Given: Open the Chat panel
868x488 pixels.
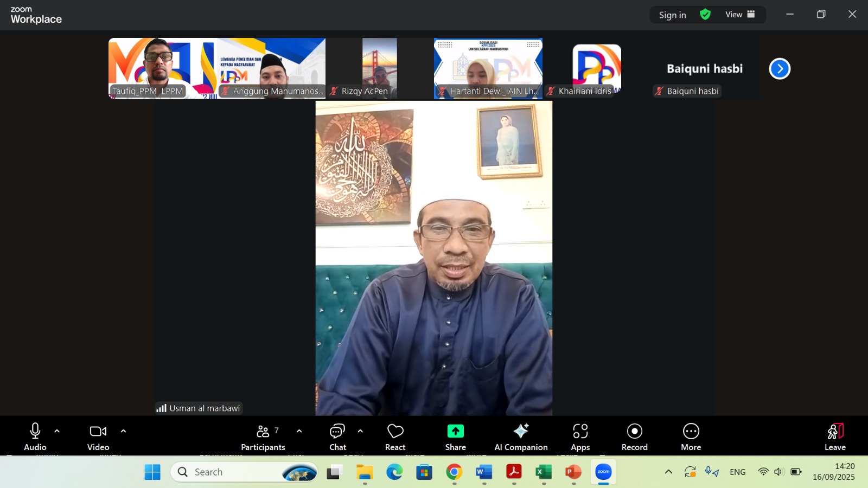Looking at the screenshot, I should tap(337, 436).
